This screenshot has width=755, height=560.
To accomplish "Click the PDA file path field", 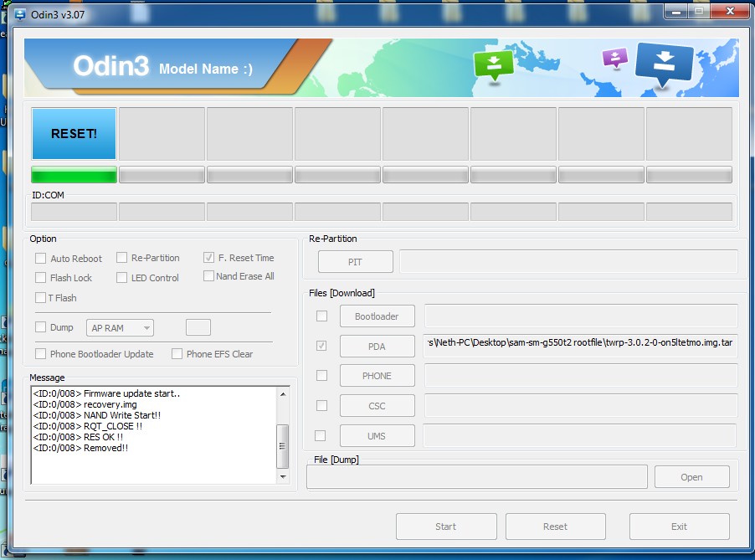I will pyautogui.click(x=580, y=345).
